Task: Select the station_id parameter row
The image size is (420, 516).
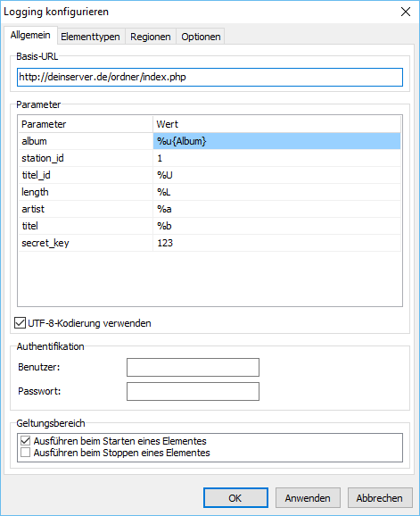Action: (x=210, y=158)
